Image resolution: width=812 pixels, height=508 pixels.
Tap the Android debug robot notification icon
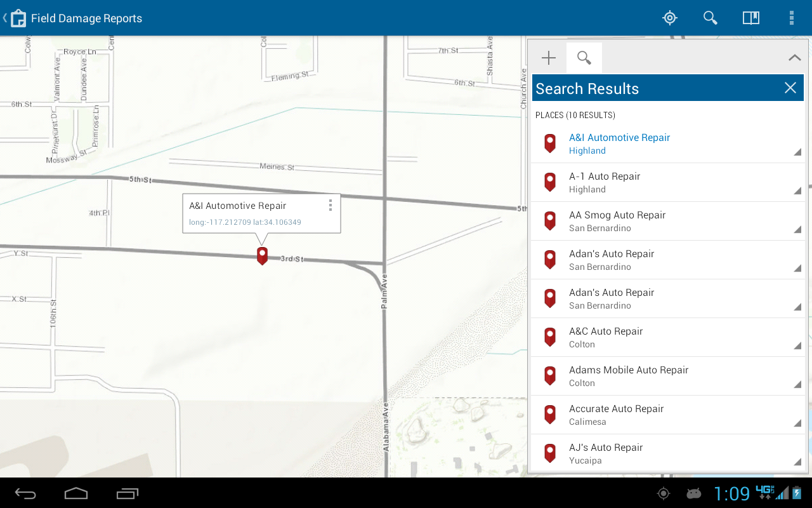click(x=693, y=493)
